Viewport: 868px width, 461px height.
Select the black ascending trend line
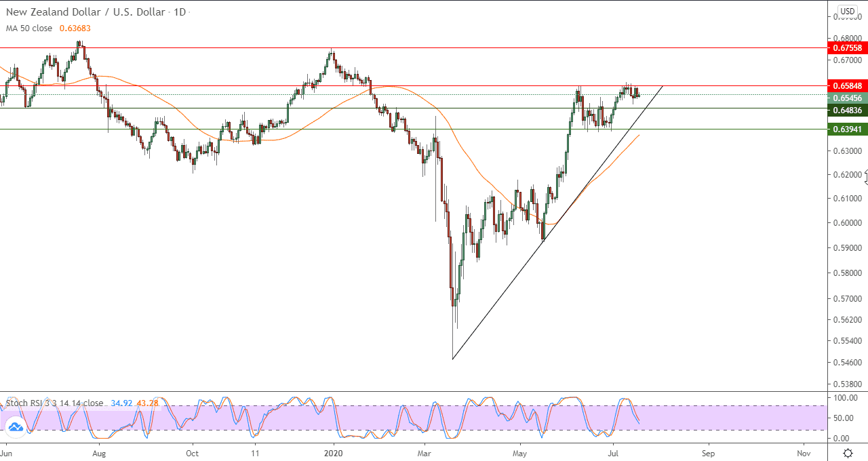pos(557,222)
